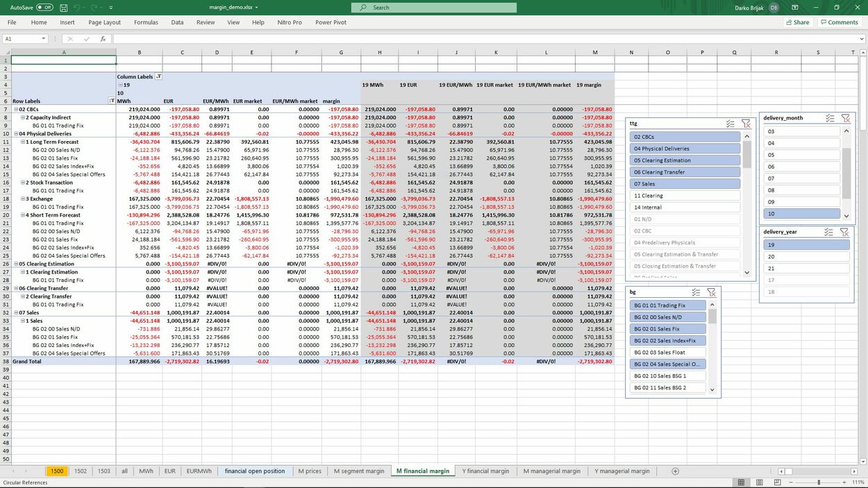Viewport: 868px width, 488px height.
Task: Open the Column Labels filter dropdown
Action: [x=158, y=76]
